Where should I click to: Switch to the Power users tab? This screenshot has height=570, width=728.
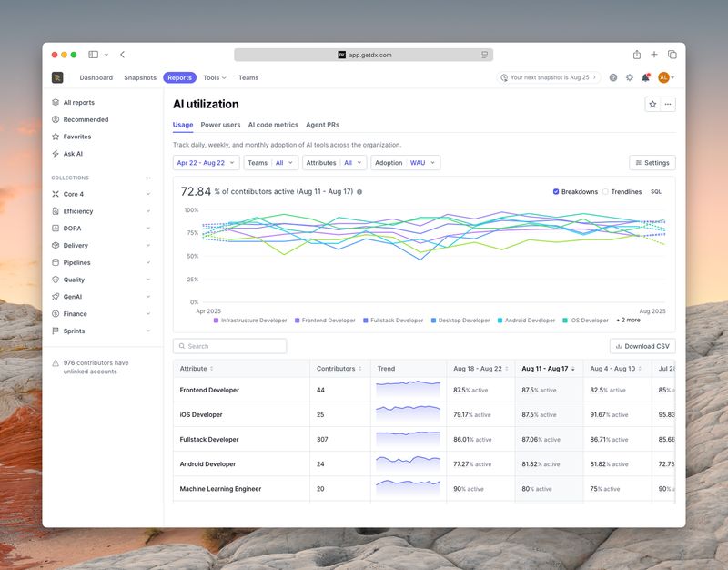[220, 125]
